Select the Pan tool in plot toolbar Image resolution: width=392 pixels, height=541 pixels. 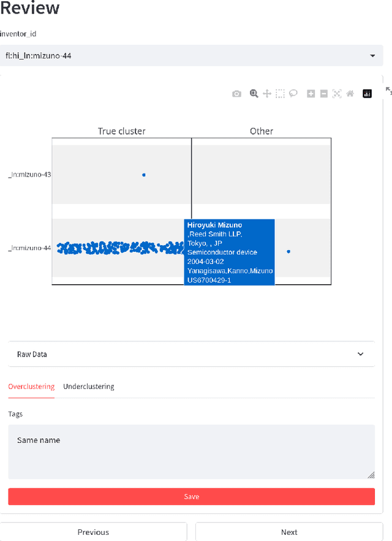tap(267, 94)
